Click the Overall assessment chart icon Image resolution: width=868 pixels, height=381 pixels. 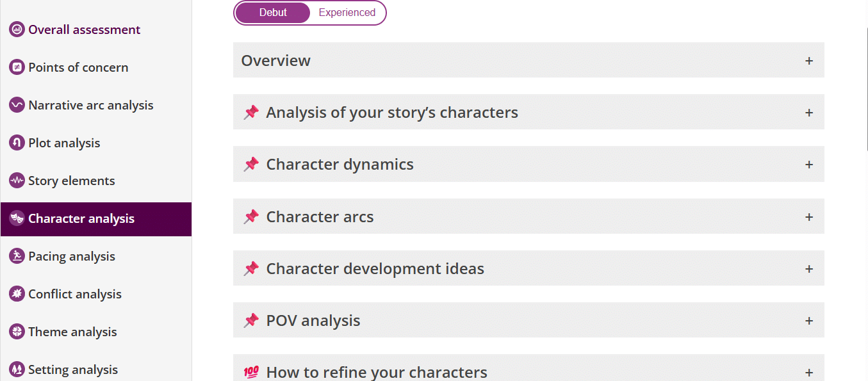[x=17, y=29]
